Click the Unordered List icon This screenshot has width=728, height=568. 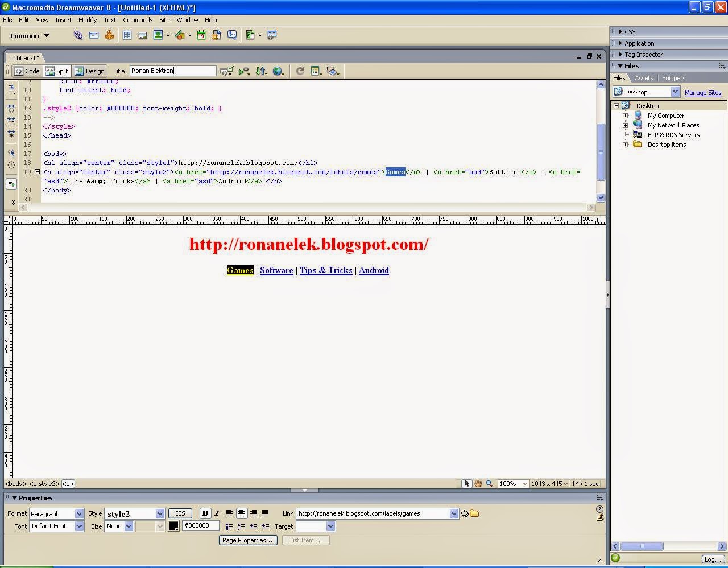pyautogui.click(x=230, y=526)
